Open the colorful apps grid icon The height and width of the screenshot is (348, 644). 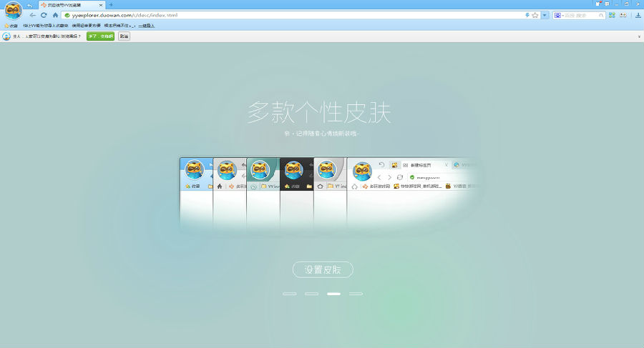(612, 15)
